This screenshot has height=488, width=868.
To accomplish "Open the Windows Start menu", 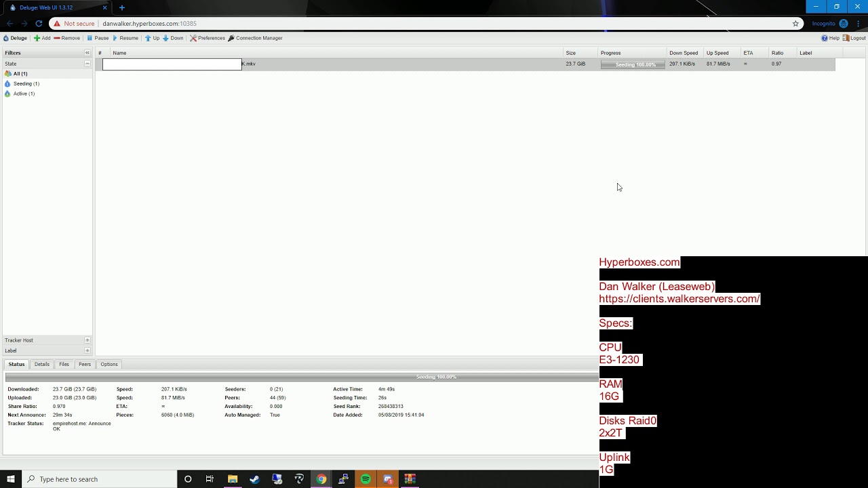I will [11, 479].
